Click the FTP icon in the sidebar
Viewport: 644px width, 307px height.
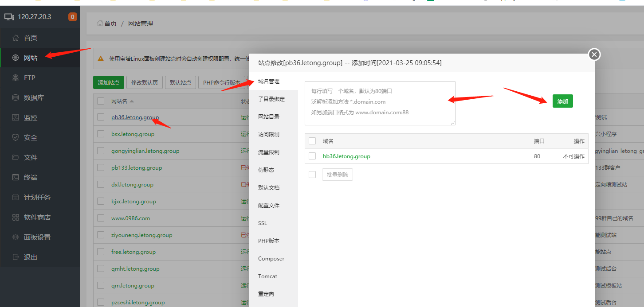(16, 78)
